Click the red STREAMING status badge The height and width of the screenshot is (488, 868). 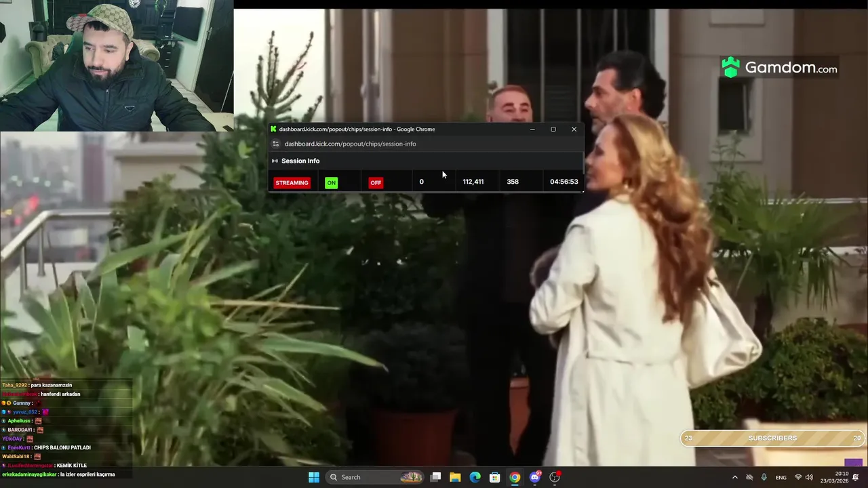[292, 182]
